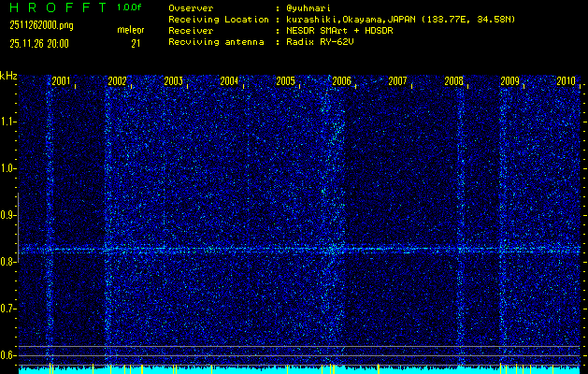Screen dimensions: 588x374
Task: Click the meteor count value 21
Action: [136, 44]
